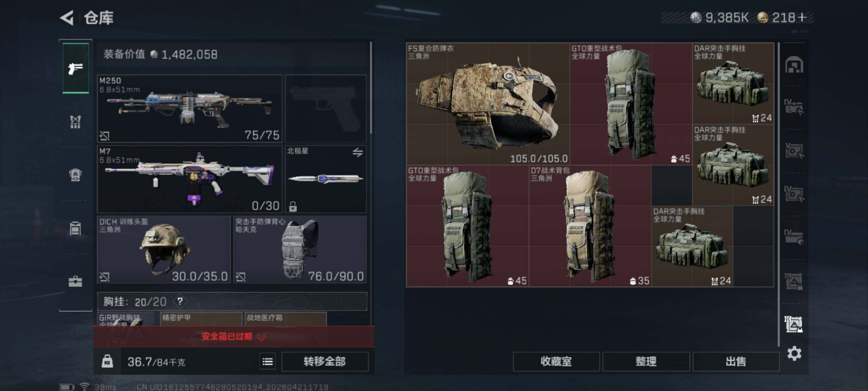Open the backpack category in sidebar

point(75,175)
